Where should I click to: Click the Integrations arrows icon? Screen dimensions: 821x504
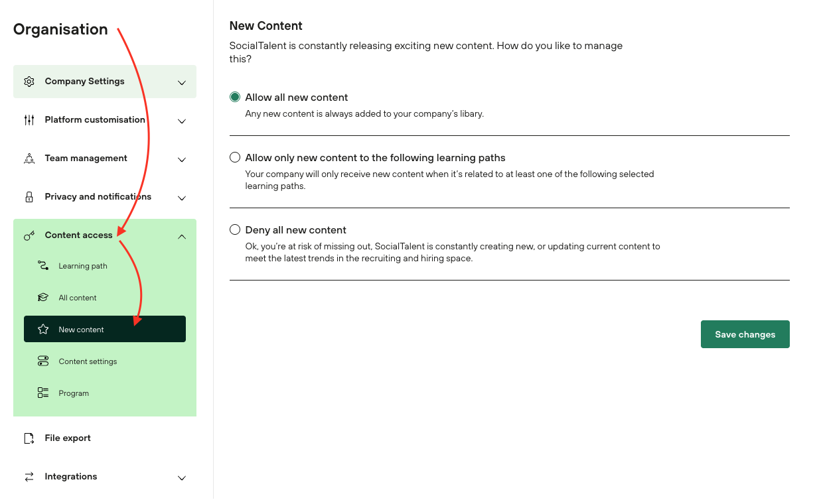[29, 477]
